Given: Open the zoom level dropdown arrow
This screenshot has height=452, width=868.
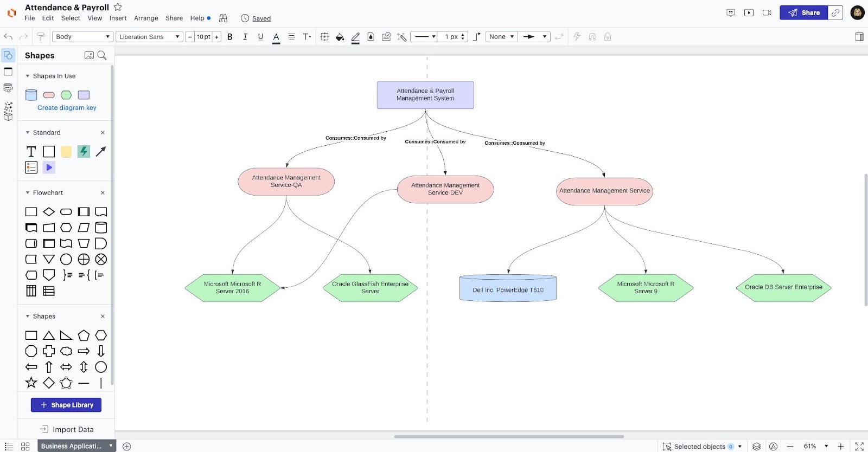Looking at the screenshot, I should click(826, 447).
